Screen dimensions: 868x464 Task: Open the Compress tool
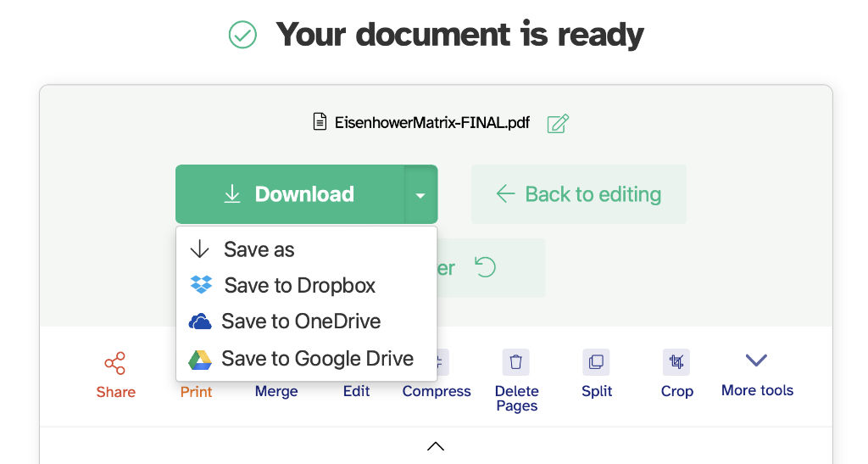point(437,391)
